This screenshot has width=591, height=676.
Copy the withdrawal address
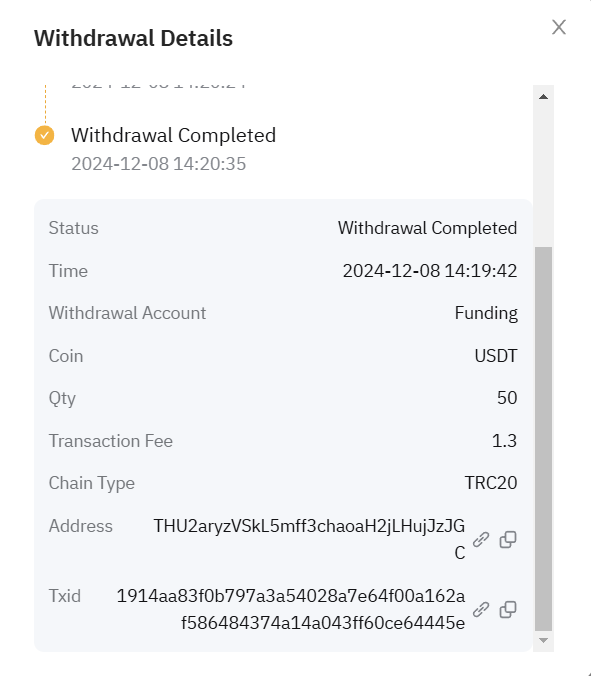[508, 539]
